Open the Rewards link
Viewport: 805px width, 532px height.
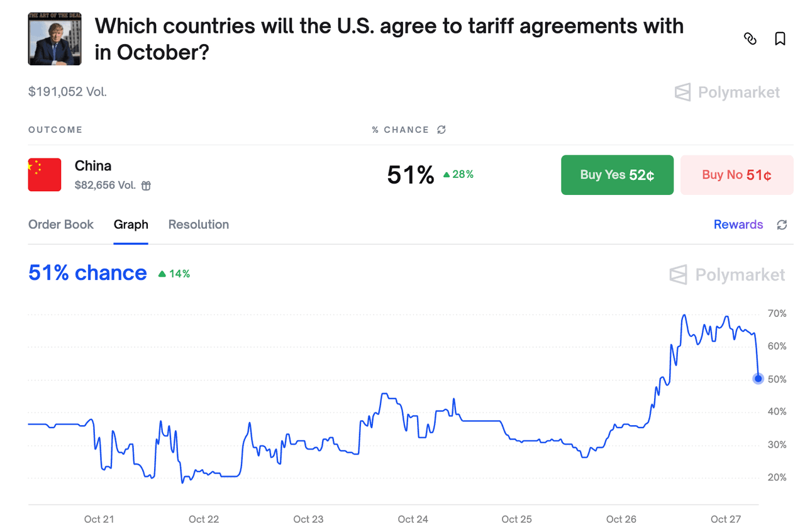coord(738,224)
